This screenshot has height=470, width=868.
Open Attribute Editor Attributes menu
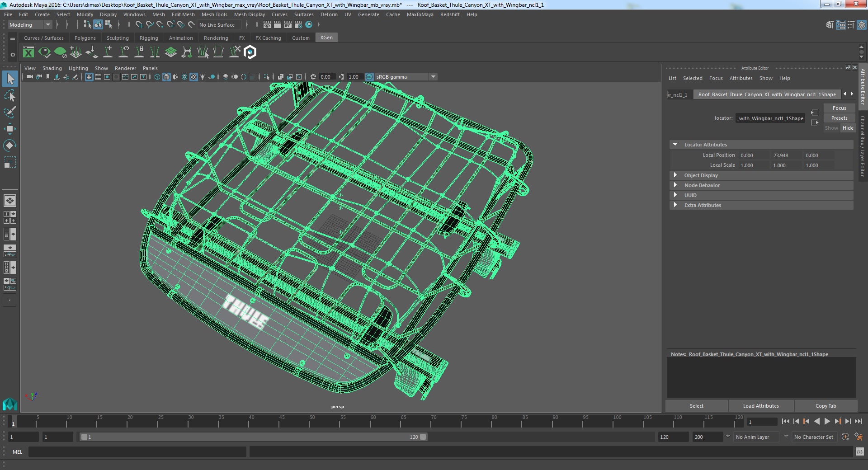tap(741, 78)
